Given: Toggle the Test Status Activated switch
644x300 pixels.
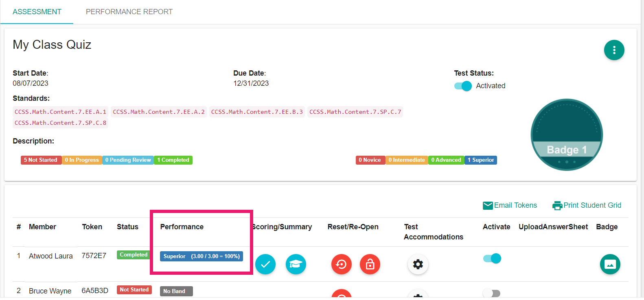Looking at the screenshot, I should click(x=463, y=86).
